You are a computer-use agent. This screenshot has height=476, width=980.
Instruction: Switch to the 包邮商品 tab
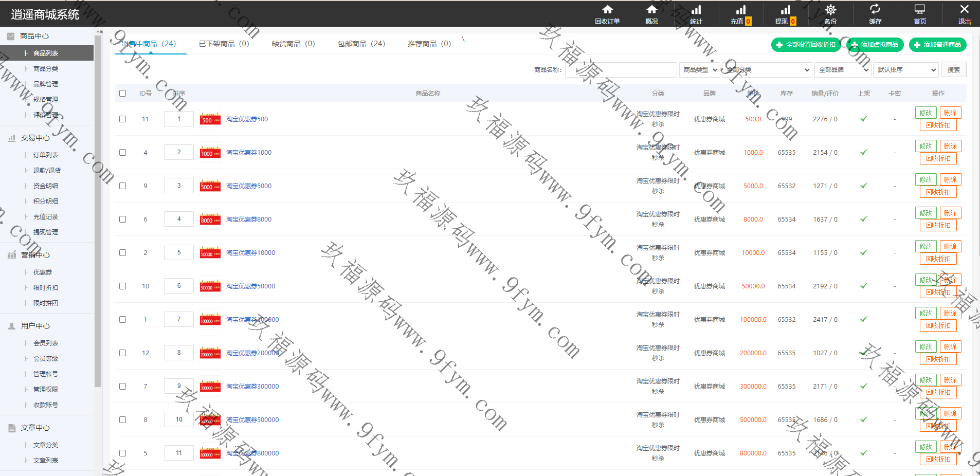point(361,44)
